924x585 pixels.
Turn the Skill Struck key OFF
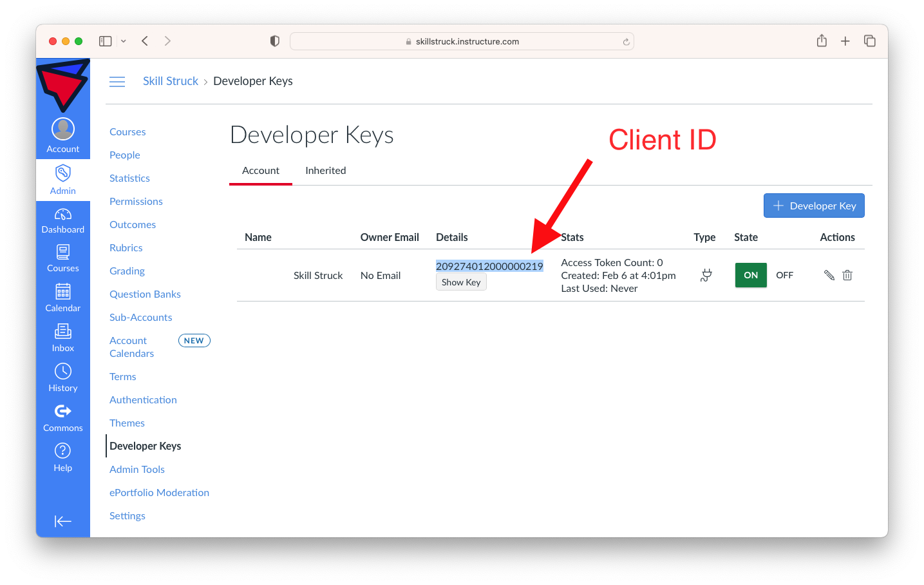coord(784,275)
